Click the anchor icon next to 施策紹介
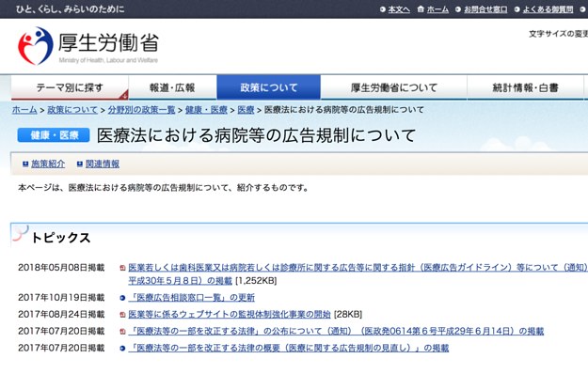The width and height of the screenshot is (588, 390). tap(24, 164)
